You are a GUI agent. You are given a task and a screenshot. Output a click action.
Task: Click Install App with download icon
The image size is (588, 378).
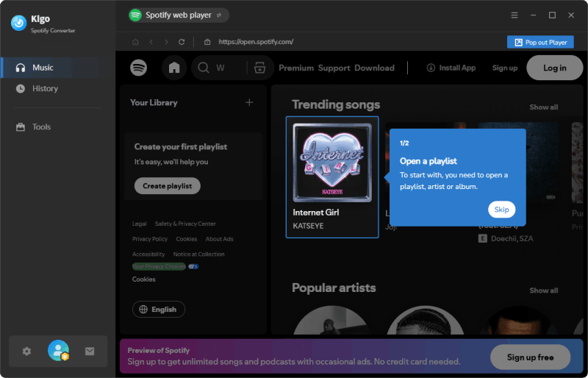pos(451,68)
